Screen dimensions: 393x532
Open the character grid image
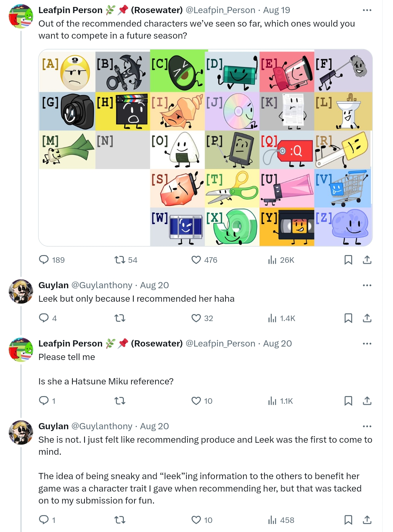(x=205, y=148)
